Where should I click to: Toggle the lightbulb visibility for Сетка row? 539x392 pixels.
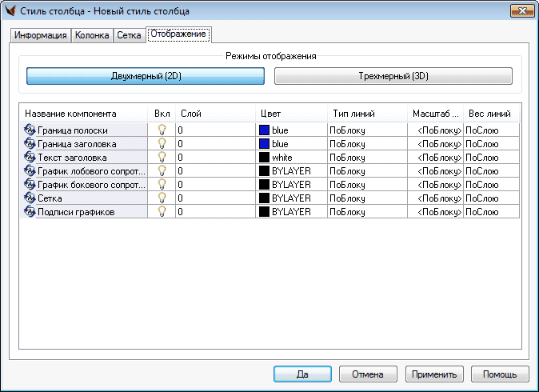(x=162, y=198)
